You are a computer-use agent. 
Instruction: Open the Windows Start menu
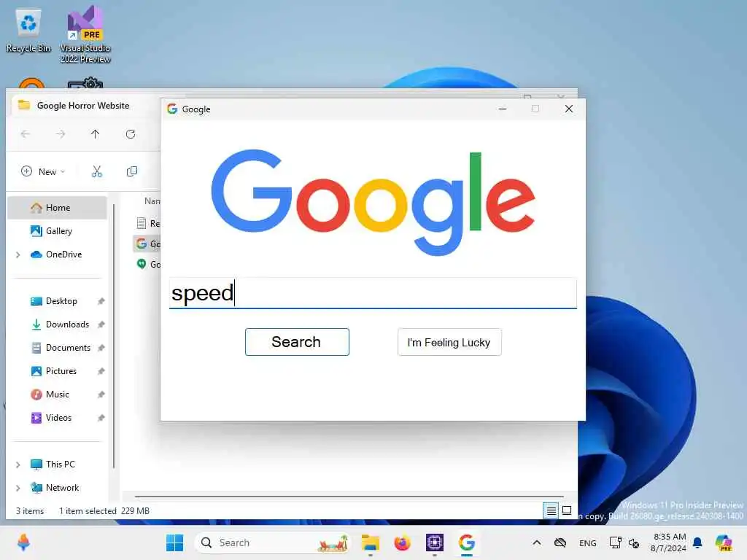pyautogui.click(x=175, y=542)
